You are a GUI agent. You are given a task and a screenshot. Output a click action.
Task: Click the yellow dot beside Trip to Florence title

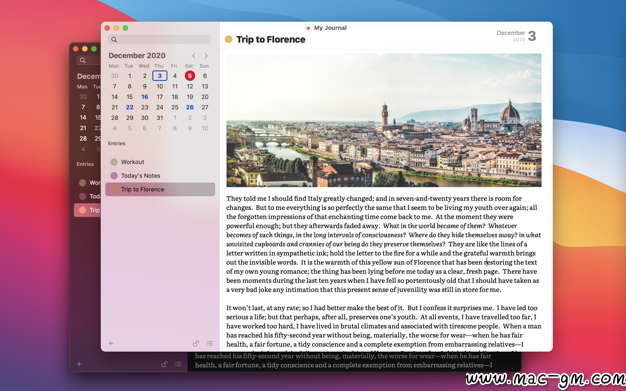click(228, 39)
